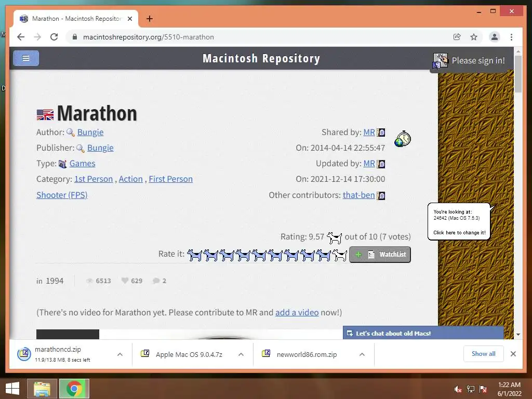Reload the Marathon page
Image resolution: width=532 pixels, height=399 pixels.
[x=54, y=37]
